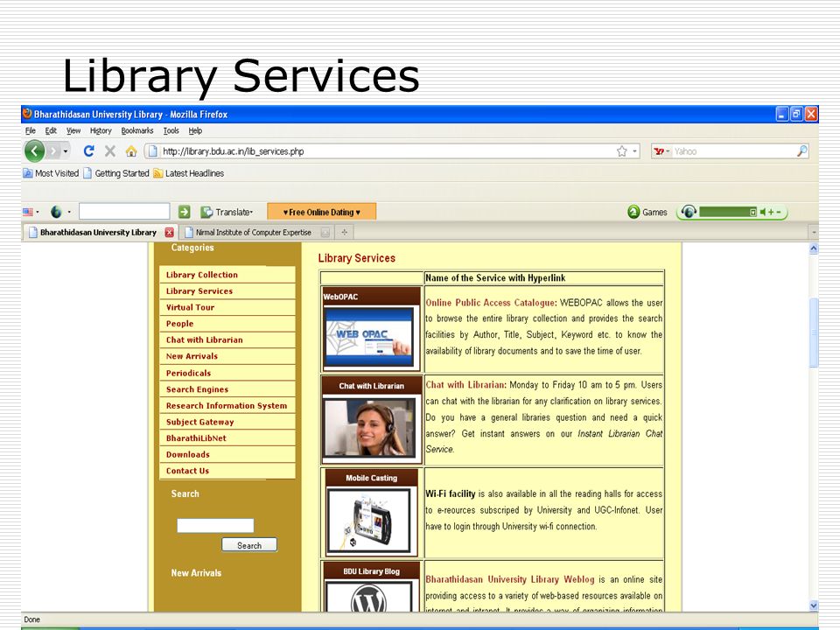The height and width of the screenshot is (630, 840).
Task: Open the Getting Started bookmark
Action: pyautogui.click(x=115, y=173)
